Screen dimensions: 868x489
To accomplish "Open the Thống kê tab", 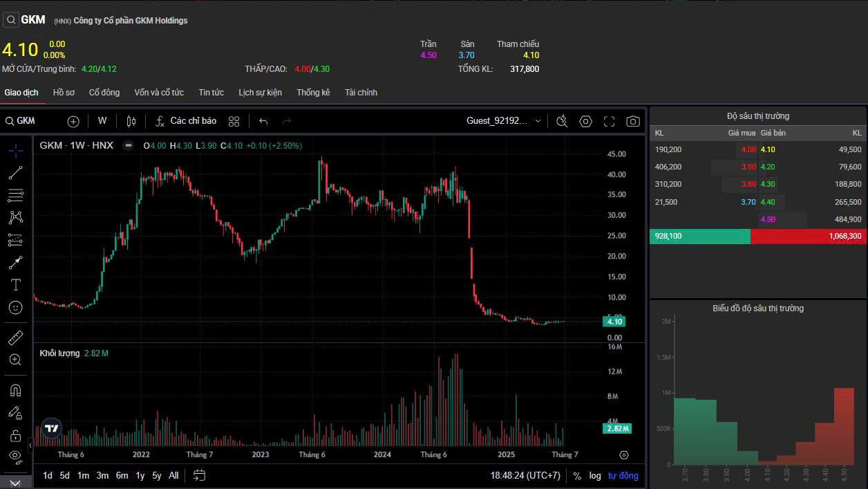I will point(313,93).
